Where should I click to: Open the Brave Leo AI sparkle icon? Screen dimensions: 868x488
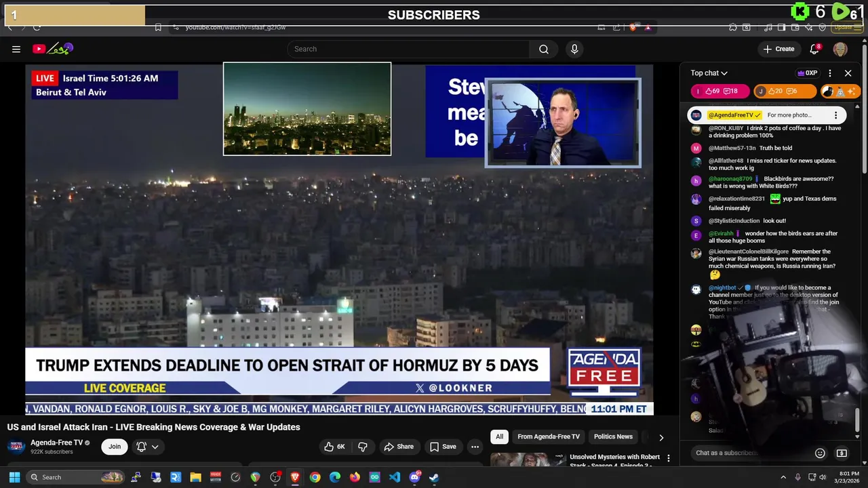click(x=808, y=27)
